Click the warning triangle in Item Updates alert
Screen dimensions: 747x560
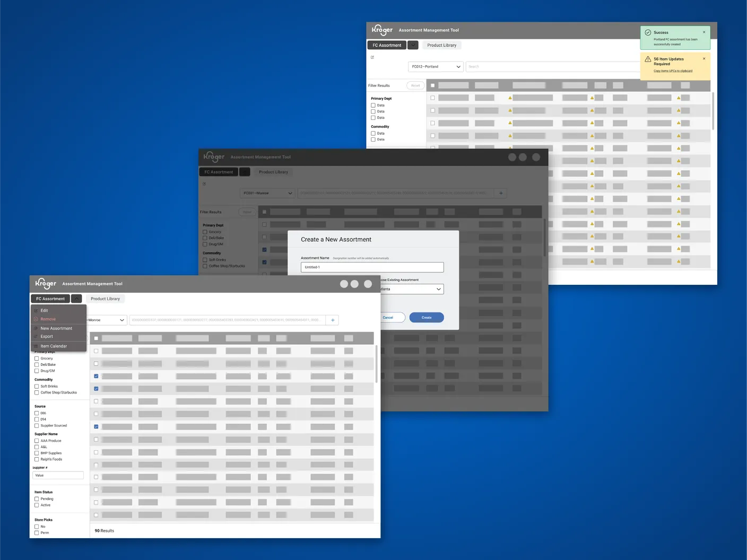[x=648, y=59]
